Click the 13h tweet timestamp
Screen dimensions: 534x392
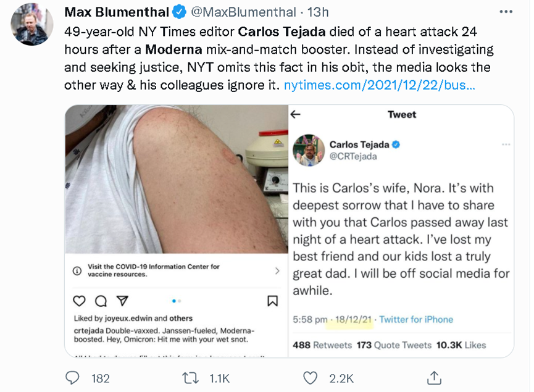click(319, 12)
